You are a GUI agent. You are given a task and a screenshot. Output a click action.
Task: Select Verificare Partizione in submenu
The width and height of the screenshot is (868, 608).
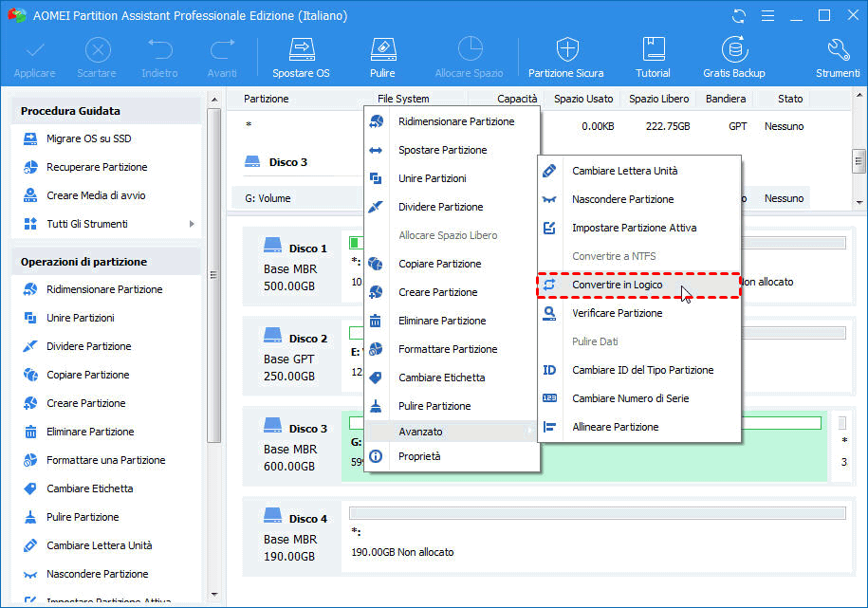[639, 313]
